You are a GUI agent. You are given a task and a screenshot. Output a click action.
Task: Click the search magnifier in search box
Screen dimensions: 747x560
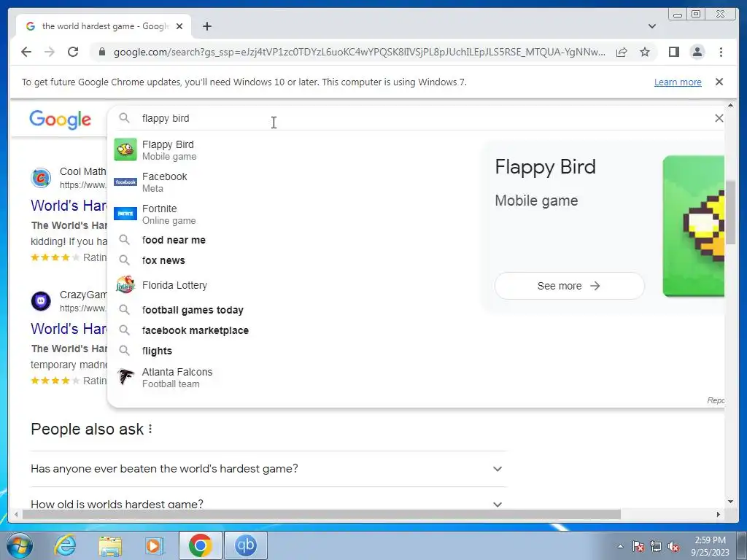[x=124, y=118]
